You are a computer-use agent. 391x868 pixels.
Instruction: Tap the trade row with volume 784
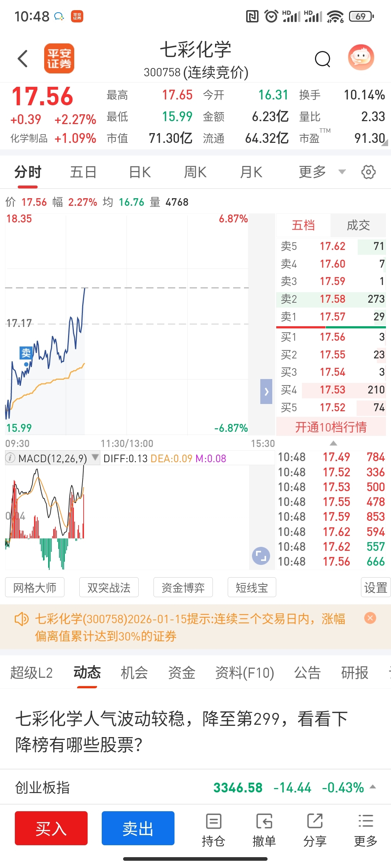(331, 457)
